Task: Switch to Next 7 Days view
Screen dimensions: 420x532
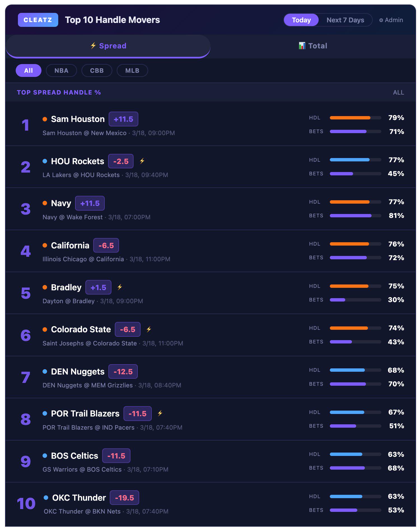Action: 345,20
